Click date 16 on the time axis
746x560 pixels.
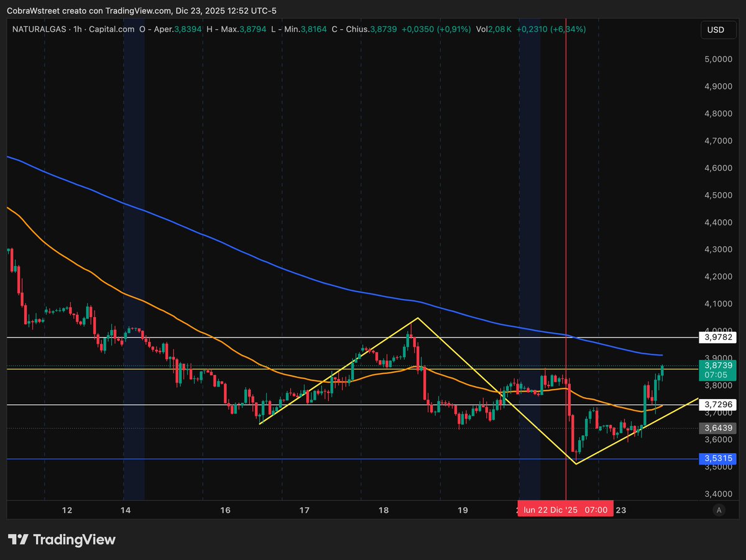coord(225,510)
